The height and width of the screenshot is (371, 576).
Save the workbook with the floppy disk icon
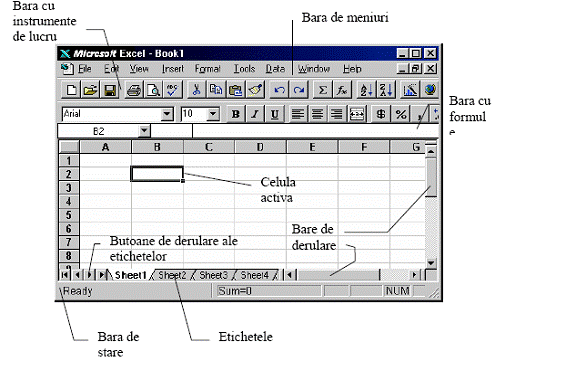110,90
